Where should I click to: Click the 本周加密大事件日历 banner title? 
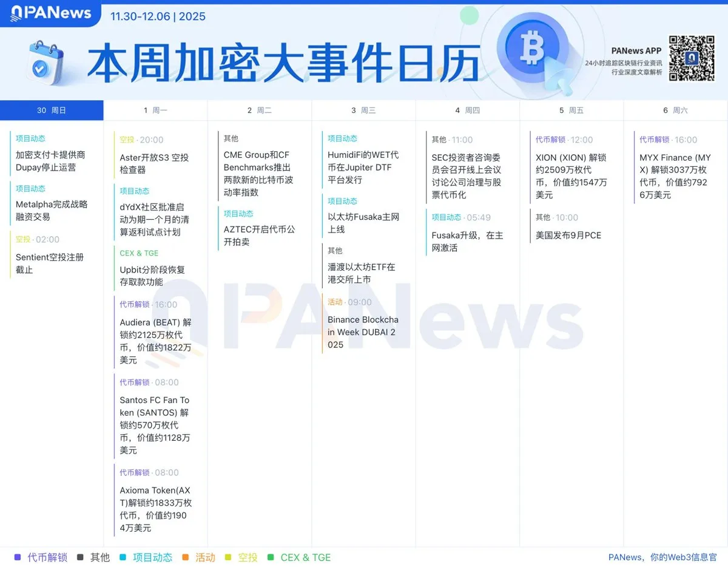coord(283,64)
